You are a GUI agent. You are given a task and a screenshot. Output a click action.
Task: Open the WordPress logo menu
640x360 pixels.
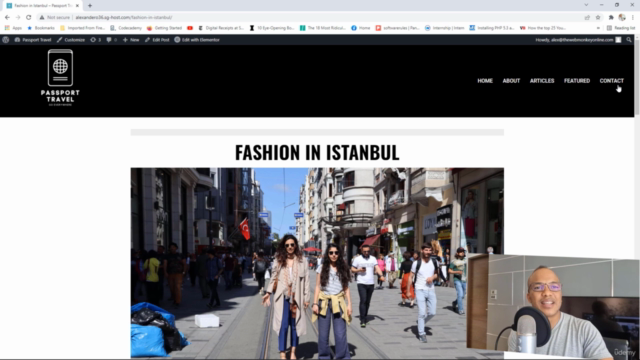tap(6, 40)
